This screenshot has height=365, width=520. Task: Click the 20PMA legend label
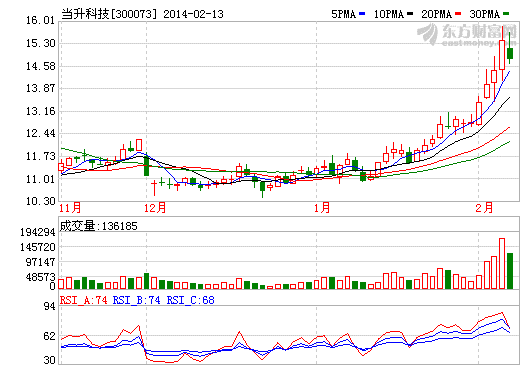click(436, 14)
